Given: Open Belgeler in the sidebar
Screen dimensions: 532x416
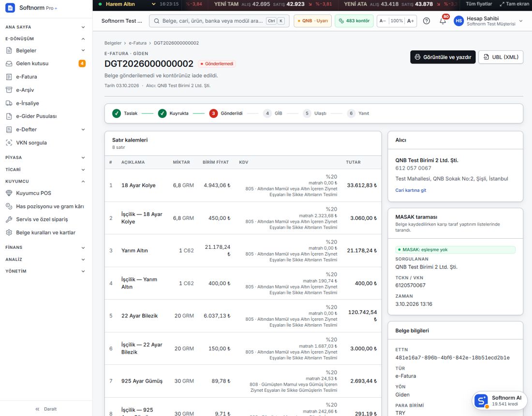Looking at the screenshot, I should [x=45, y=51].
